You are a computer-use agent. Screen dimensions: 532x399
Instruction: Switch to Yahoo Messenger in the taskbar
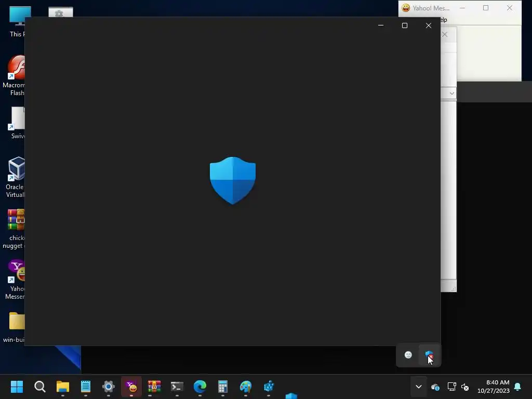[x=131, y=387]
